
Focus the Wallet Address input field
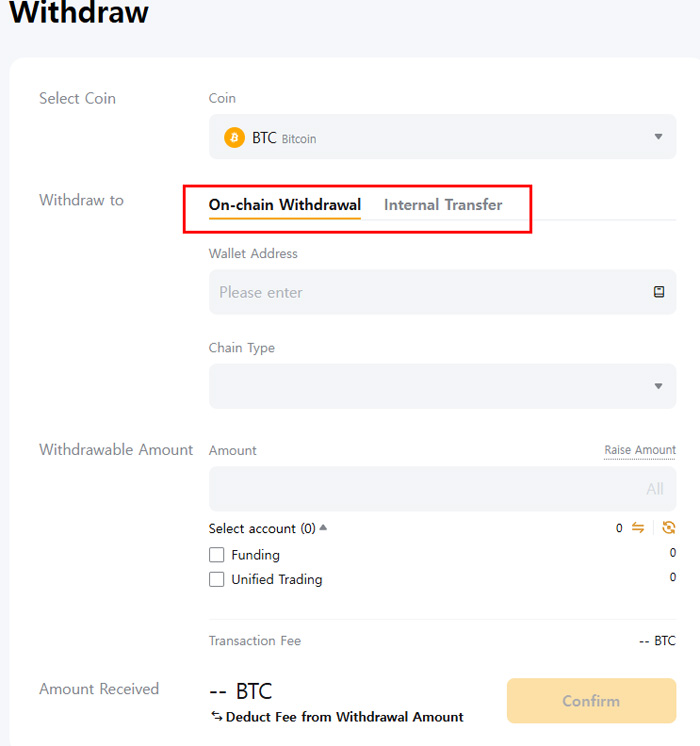(430, 292)
